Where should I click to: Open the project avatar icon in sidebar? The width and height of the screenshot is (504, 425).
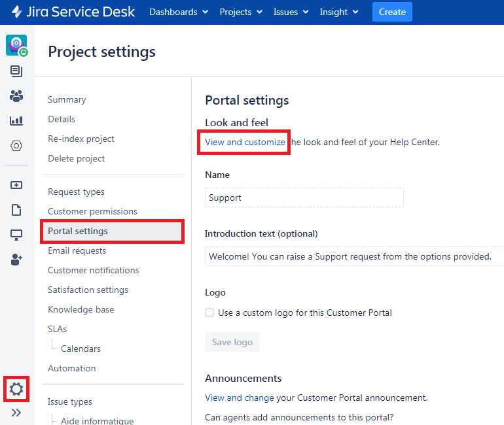pyautogui.click(x=16, y=46)
